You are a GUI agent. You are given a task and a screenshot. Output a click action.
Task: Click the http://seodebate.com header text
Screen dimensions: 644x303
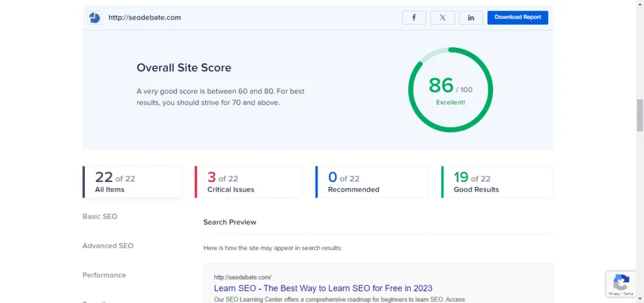pyautogui.click(x=145, y=18)
